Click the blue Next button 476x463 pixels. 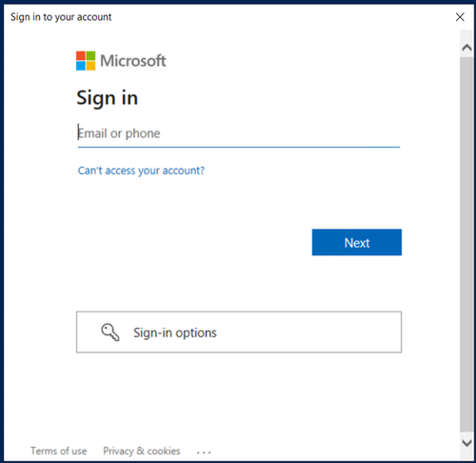tap(357, 242)
